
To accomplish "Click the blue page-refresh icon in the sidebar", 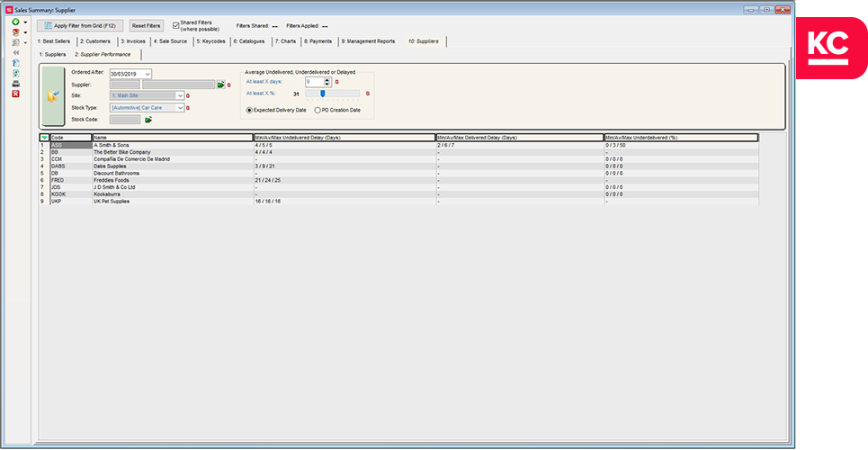I will point(15,63).
